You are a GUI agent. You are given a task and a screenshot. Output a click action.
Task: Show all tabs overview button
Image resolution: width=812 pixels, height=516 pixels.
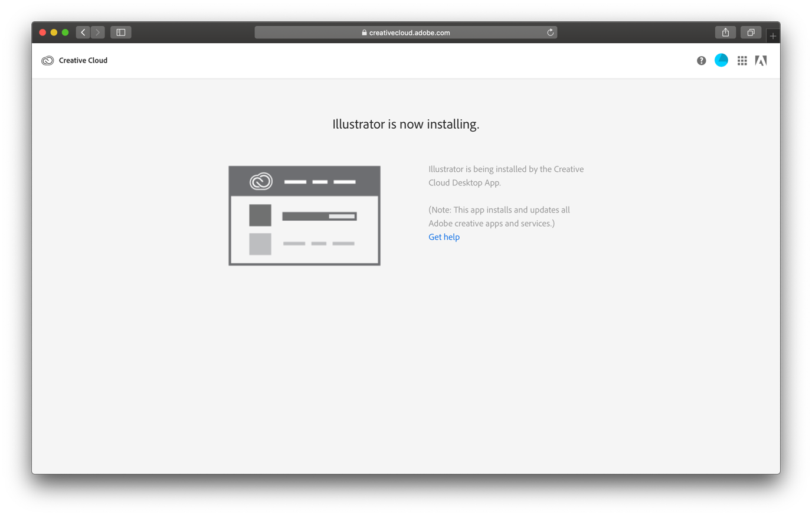[x=751, y=32]
